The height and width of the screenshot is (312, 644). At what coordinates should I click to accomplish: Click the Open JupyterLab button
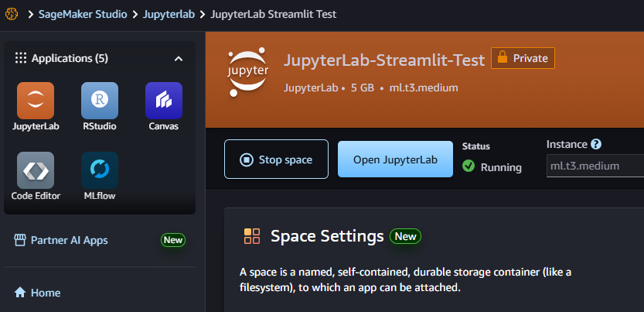[395, 159]
